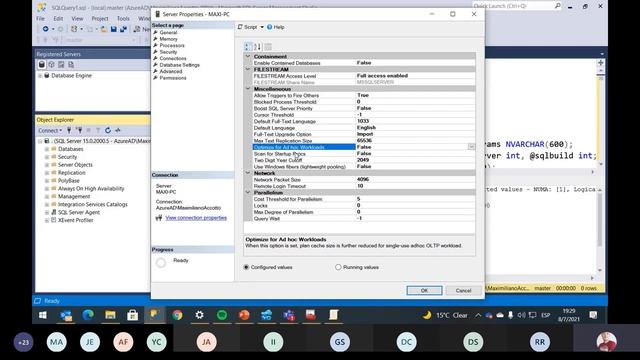Select the Processors page
Viewport: 640px width, 360px height.
click(172, 45)
